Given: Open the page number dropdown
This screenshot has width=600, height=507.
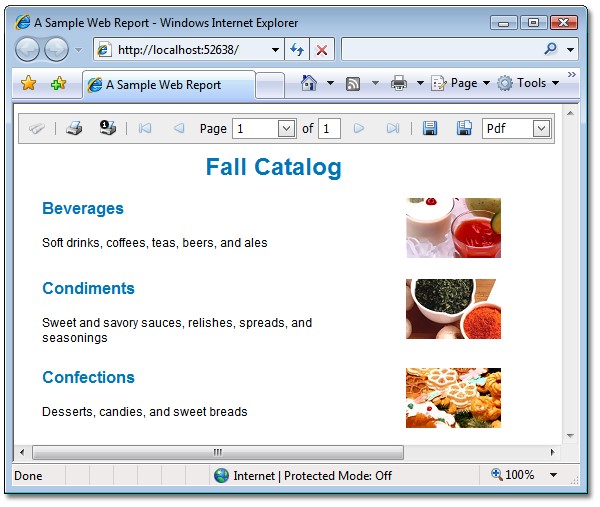Looking at the screenshot, I should point(286,128).
